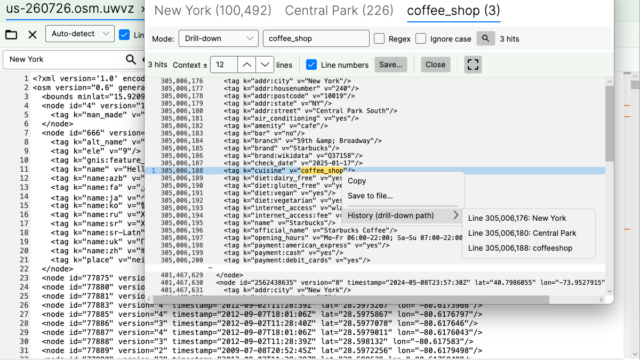Image resolution: width=640 pixels, height=360 pixels.
Task: Open the Auto-detect encoding dropdown
Action: (x=80, y=33)
